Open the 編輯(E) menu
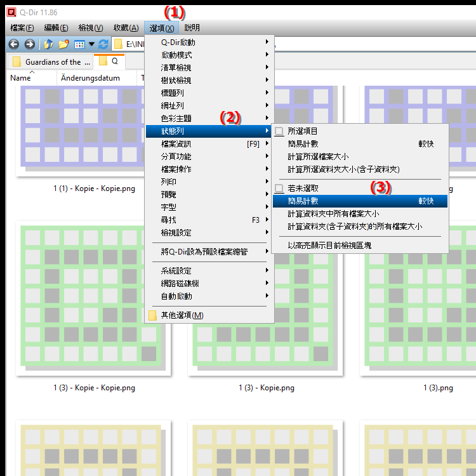The height and width of the screenshot is (476, 476). pos(56,28)
